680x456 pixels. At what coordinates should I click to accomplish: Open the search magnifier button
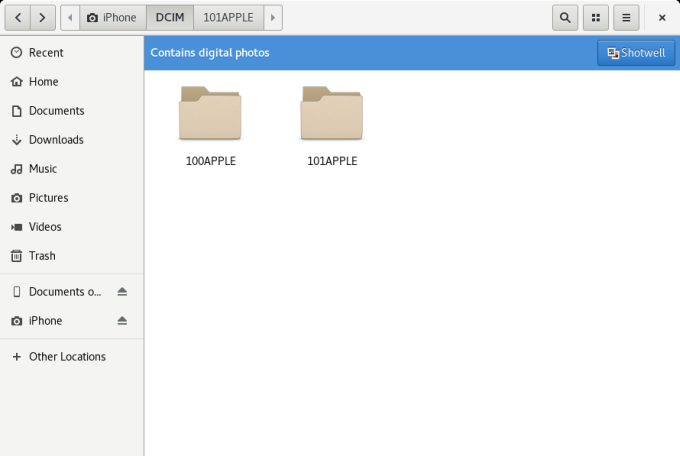[565, 18]
